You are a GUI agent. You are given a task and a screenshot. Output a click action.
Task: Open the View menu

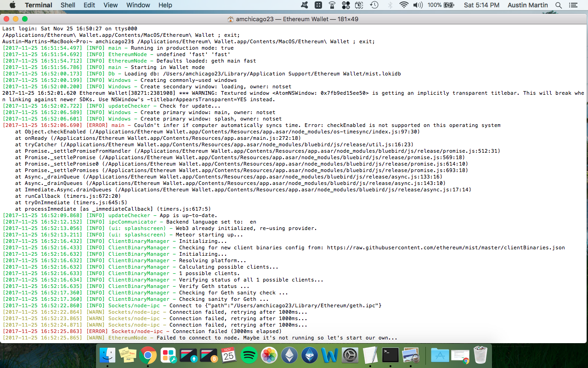(111, 5)
